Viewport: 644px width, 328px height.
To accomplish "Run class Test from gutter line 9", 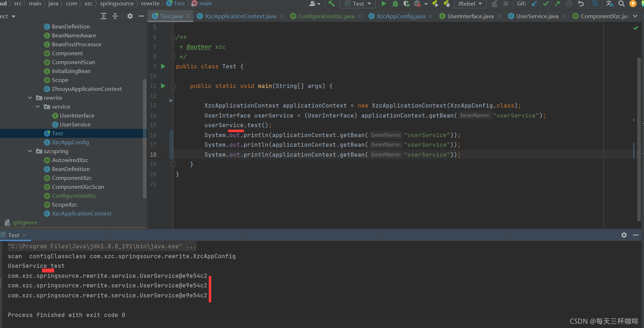I will click(x=163, y=66).
